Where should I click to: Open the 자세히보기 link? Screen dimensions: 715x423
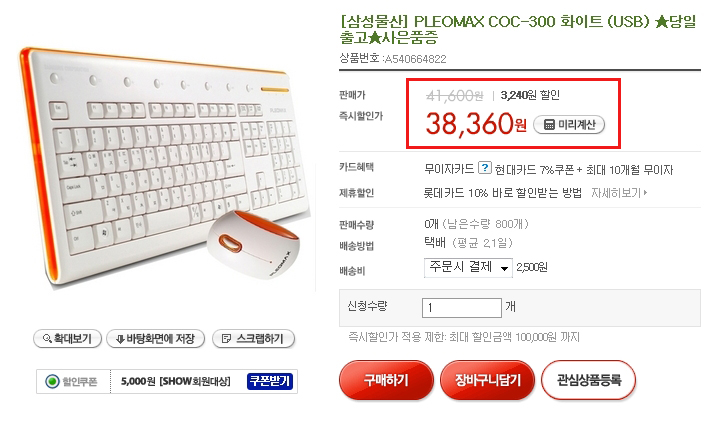[x=619, y=193]
